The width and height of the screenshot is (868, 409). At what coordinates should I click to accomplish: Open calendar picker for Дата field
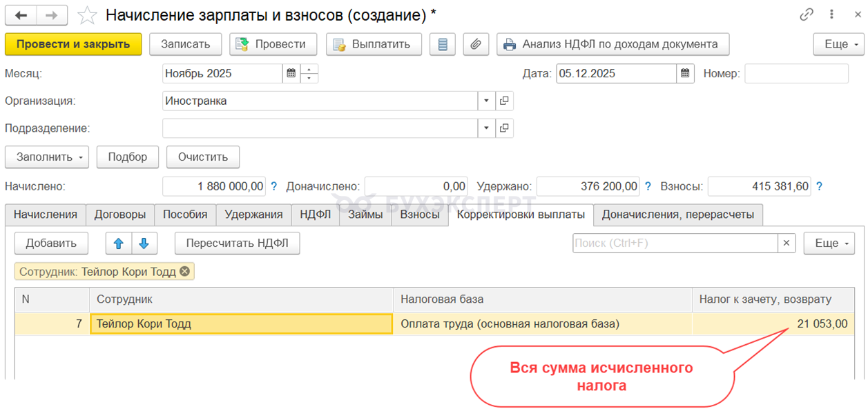coord(684,73)
